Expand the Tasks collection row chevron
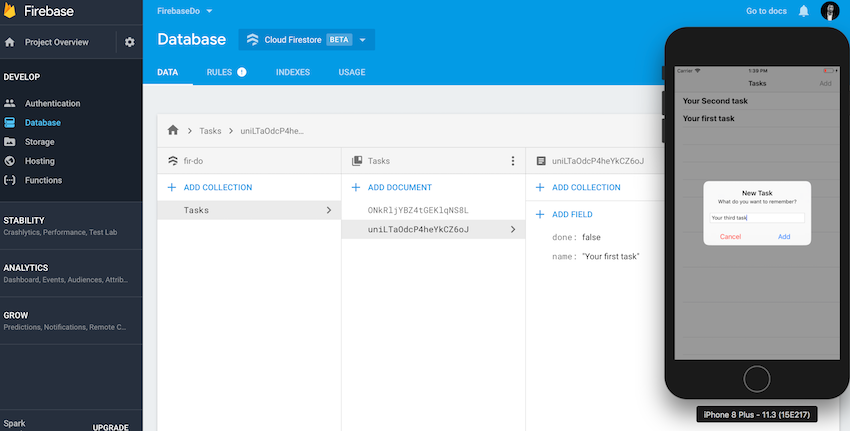Viewport: 850px width, 431px height. tap(329, 210)
